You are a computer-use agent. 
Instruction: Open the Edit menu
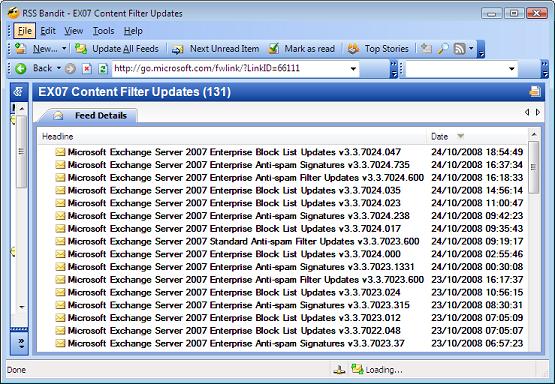click(48, 31)
